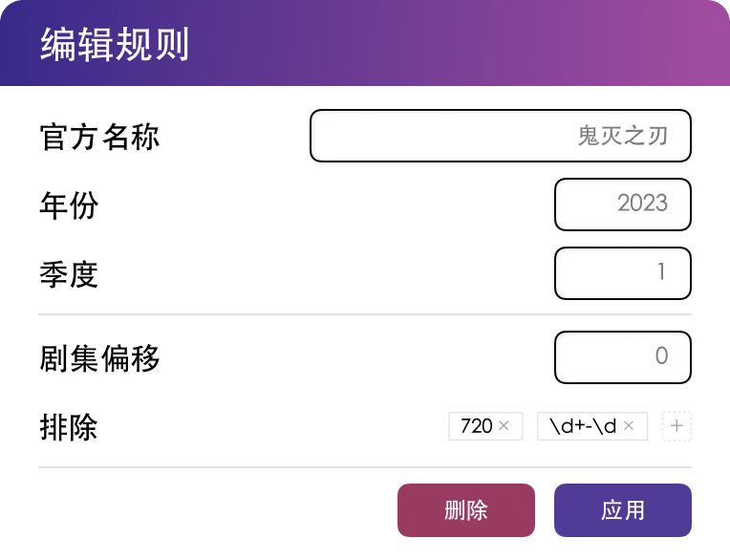This screenshot has width=730, height=560.
Task: Click the 剧集偏移 label
Action: pos(99,358)
